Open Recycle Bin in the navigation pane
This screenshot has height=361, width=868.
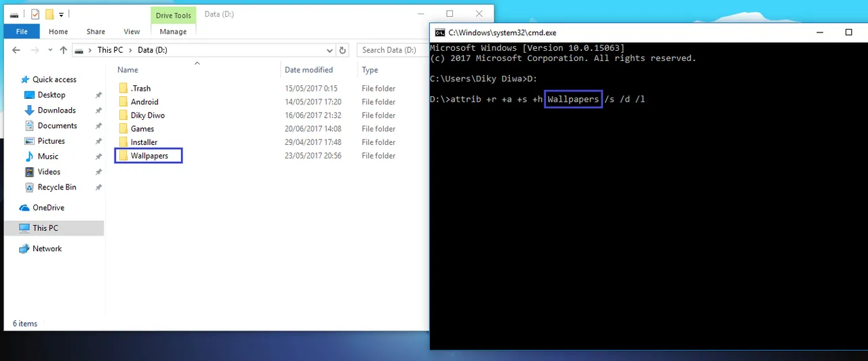coord(57,187)
